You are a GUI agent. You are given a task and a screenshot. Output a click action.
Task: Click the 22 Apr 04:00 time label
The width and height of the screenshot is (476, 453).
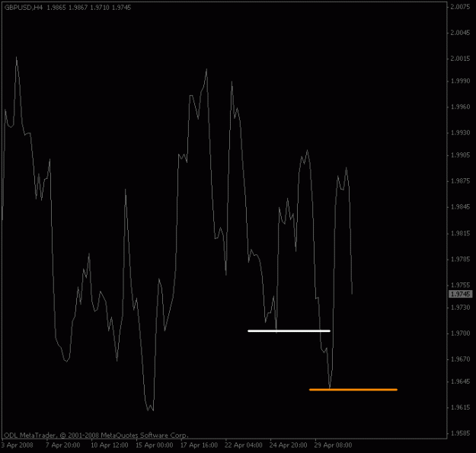pyautogui.click(x=244, y=445)
